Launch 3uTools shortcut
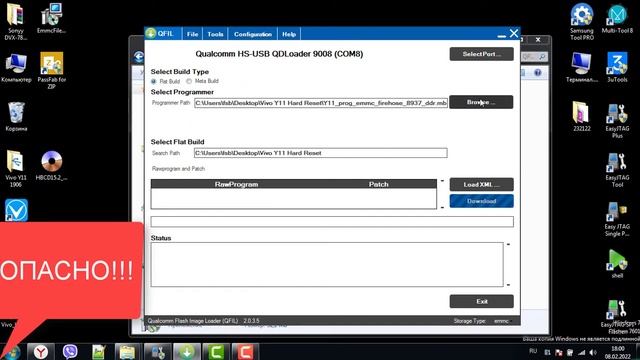Viewport: 640px width, 360px height. click(x=617, y=67)
